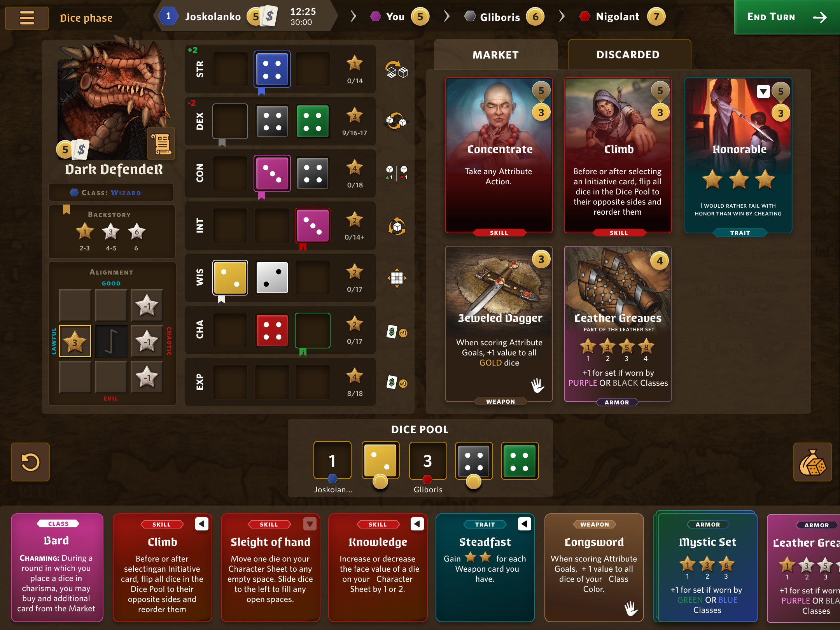Toggle the arrow on Steadfast card
Viewport: 840px width, 630px height.
click(x=524, y=524)
